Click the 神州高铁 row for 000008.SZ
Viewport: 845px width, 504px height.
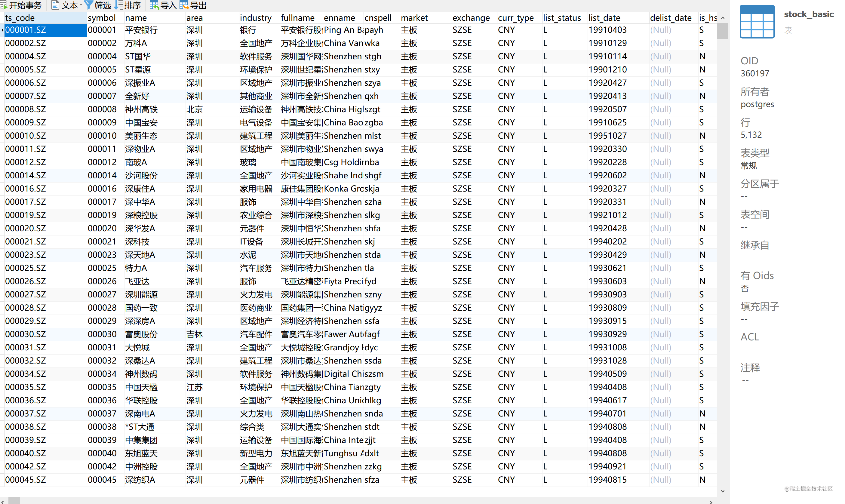point(141,109)
